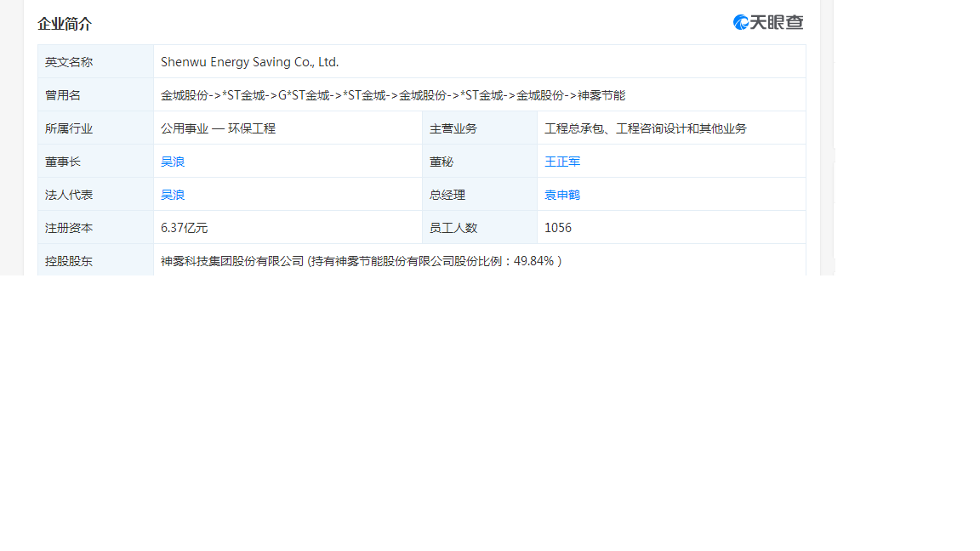
Task: Select the 董秘 label cell
Action: coord(480,162)
